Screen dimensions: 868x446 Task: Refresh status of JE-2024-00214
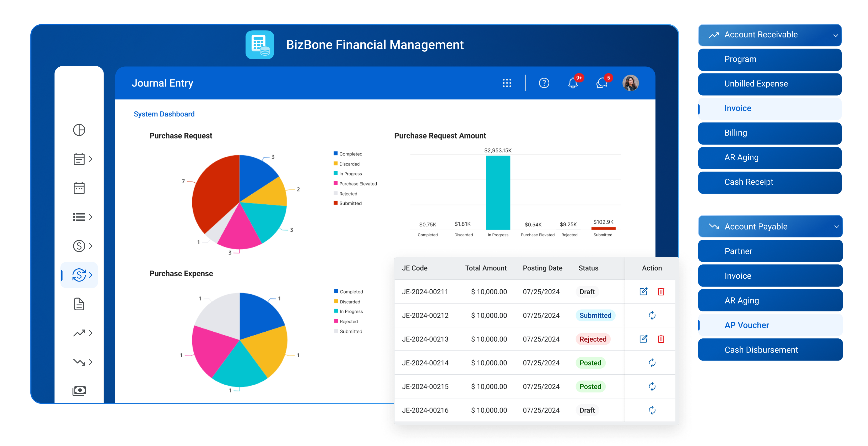[x=652, y=363]
